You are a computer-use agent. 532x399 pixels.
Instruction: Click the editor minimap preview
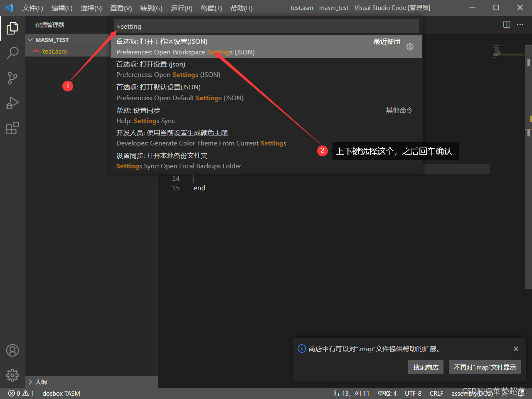[x=508, y=52]
